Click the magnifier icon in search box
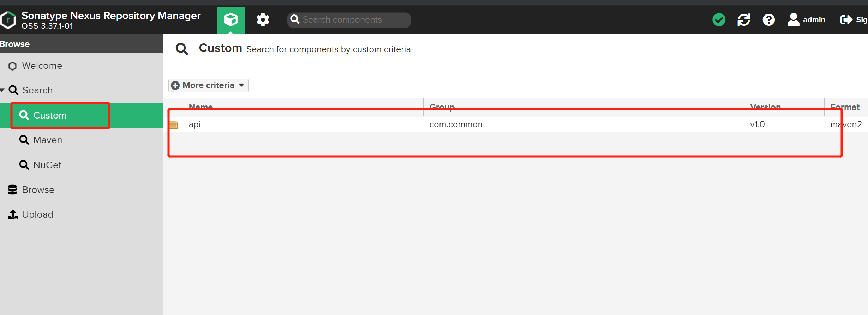The height and width of the screenshot is (315, 868). 295,19
